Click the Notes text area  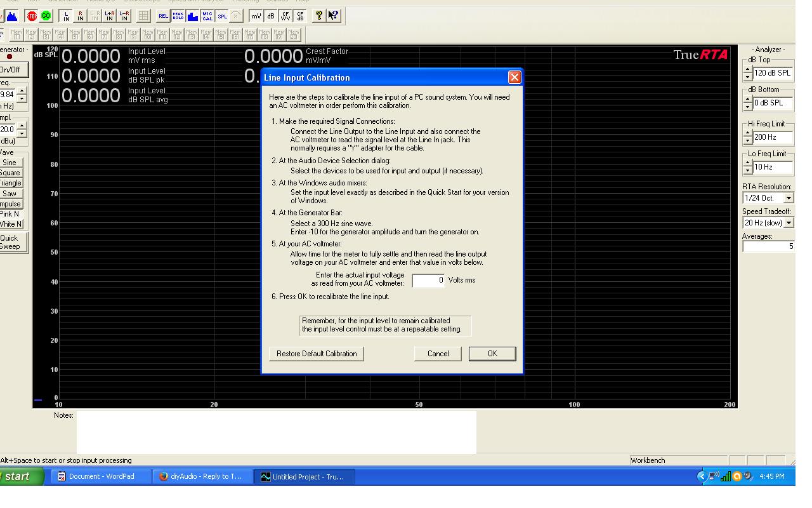(277, 432)
